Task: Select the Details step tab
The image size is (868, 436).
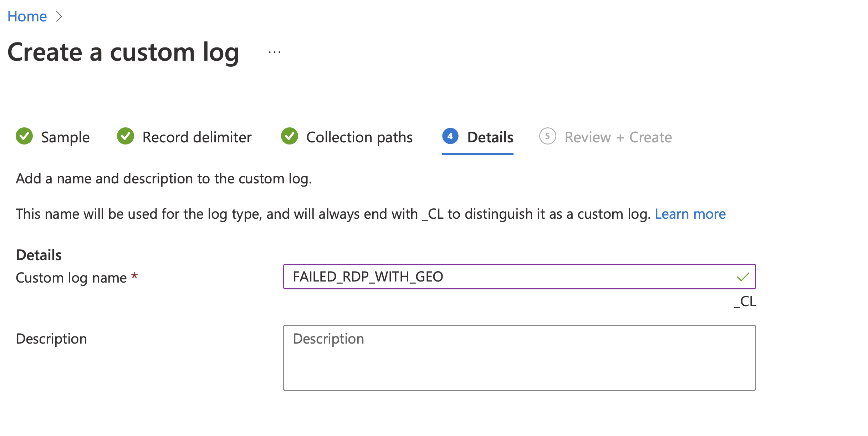Action: [490, 137]
